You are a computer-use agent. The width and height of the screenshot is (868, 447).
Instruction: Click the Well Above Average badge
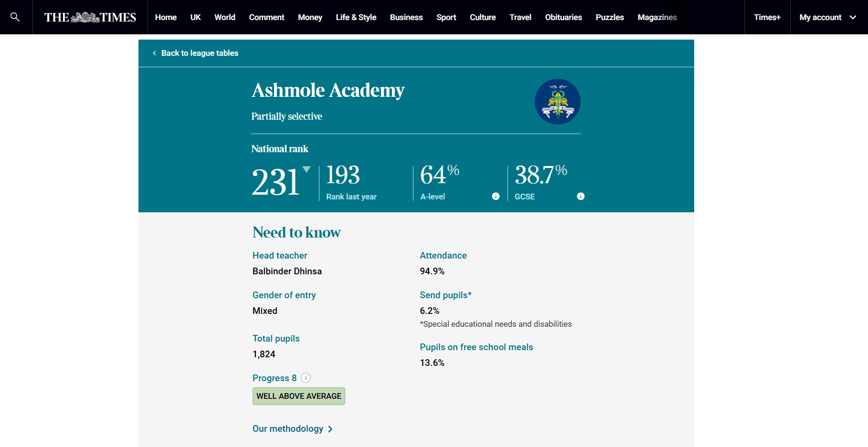298,396
